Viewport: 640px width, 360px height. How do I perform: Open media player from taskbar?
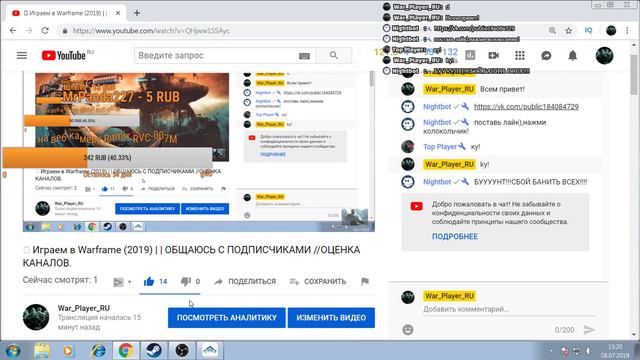(69, 351)
